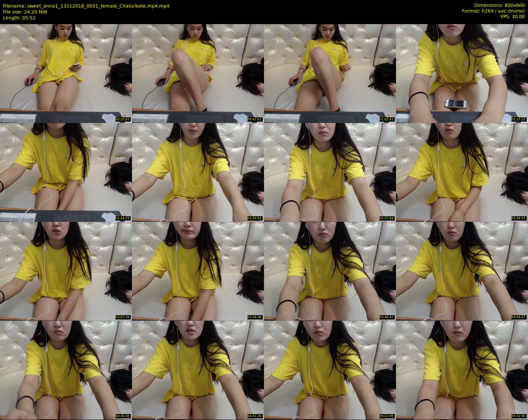Open the thumbnail stamped 03:28.06

(x=198, y=271)
